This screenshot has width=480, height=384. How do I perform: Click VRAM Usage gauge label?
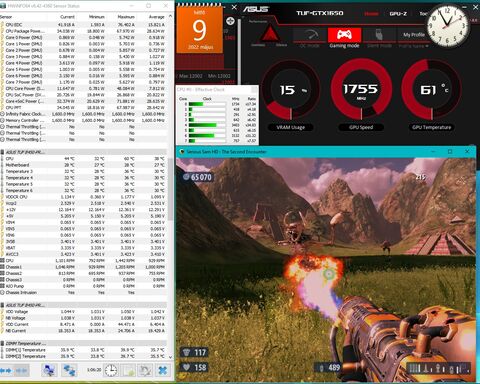click(x=291, y=127)
